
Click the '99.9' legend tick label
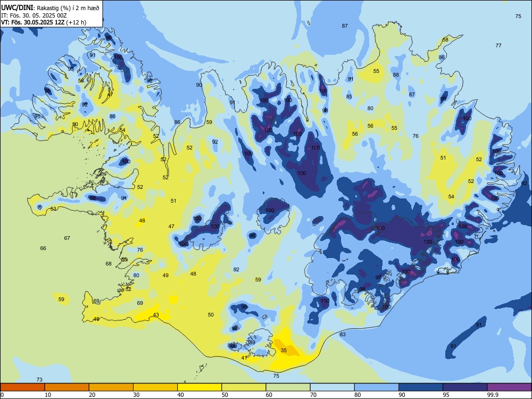point(492,395)
